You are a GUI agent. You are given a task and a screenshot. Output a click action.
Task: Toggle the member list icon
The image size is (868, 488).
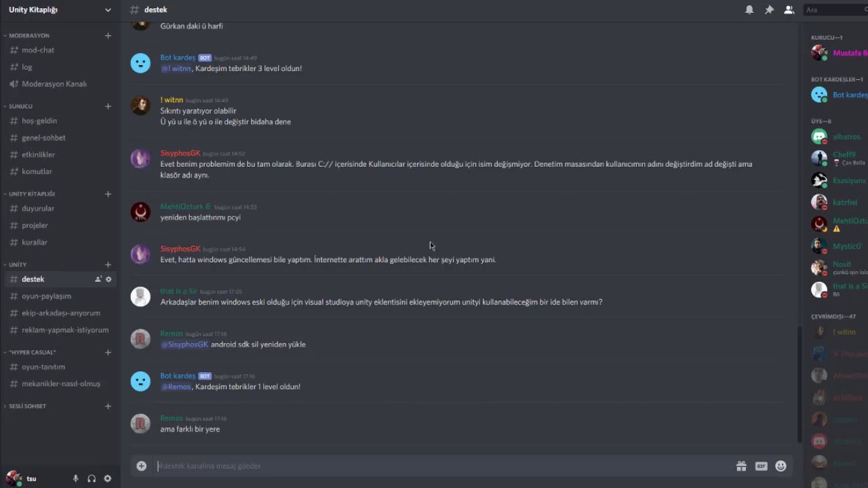(x=789, y=10)
